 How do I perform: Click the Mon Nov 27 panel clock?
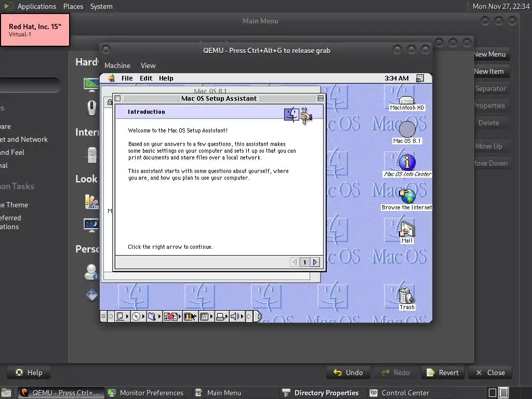pos(501,6)
